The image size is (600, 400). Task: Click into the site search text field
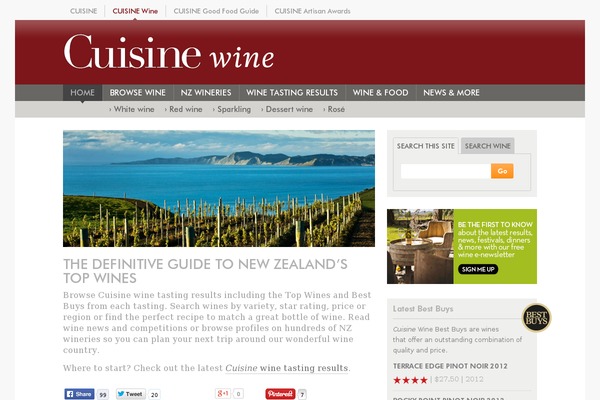tap(446, 171)
